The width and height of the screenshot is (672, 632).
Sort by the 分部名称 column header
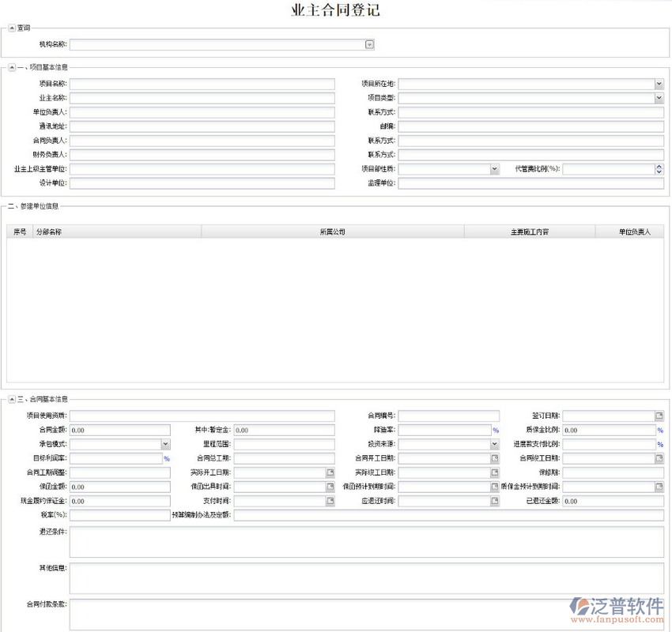(x=117, y=231)
